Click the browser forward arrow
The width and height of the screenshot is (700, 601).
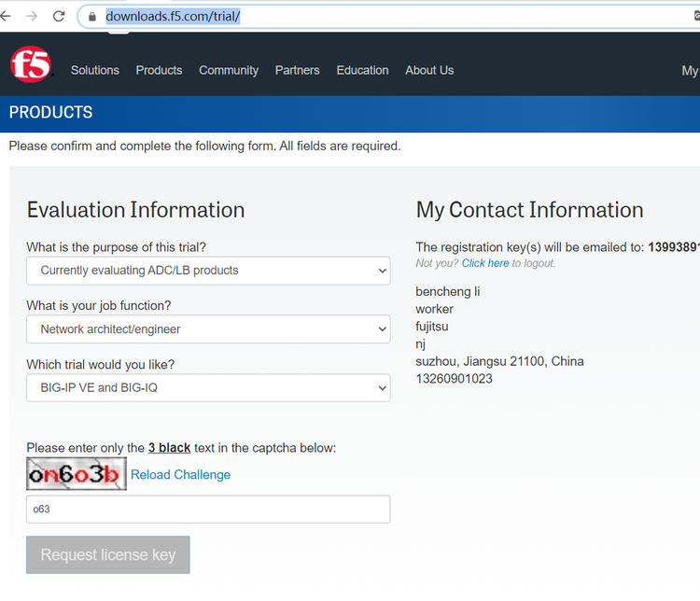(x=33, y=16)
